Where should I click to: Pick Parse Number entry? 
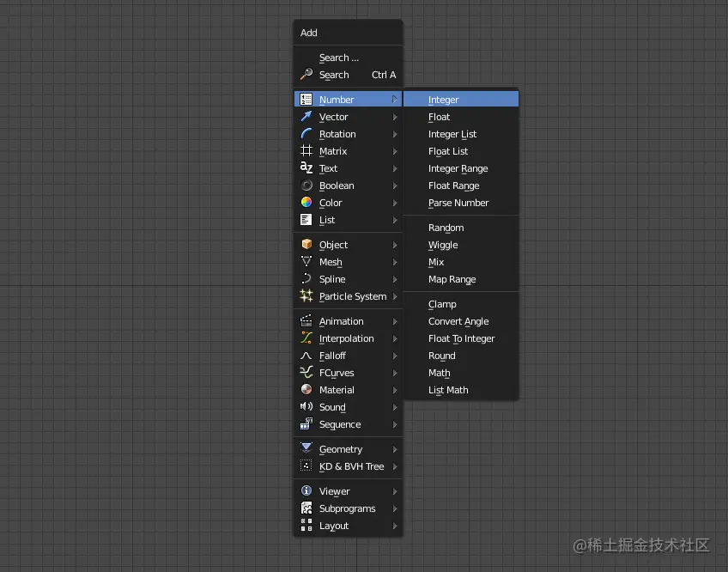click(x=460, y=203)
